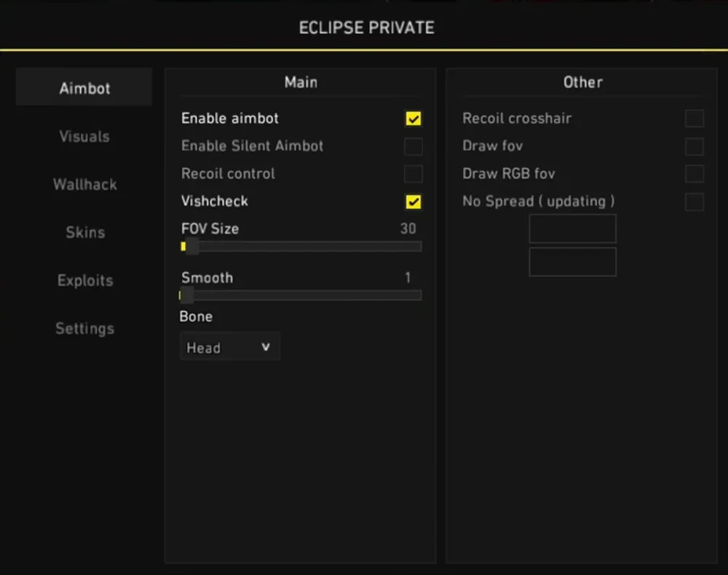Image resolution: width=728 pixels, height=575 pixels.
Task: Open the Exploits section
Action: point(84,280)
